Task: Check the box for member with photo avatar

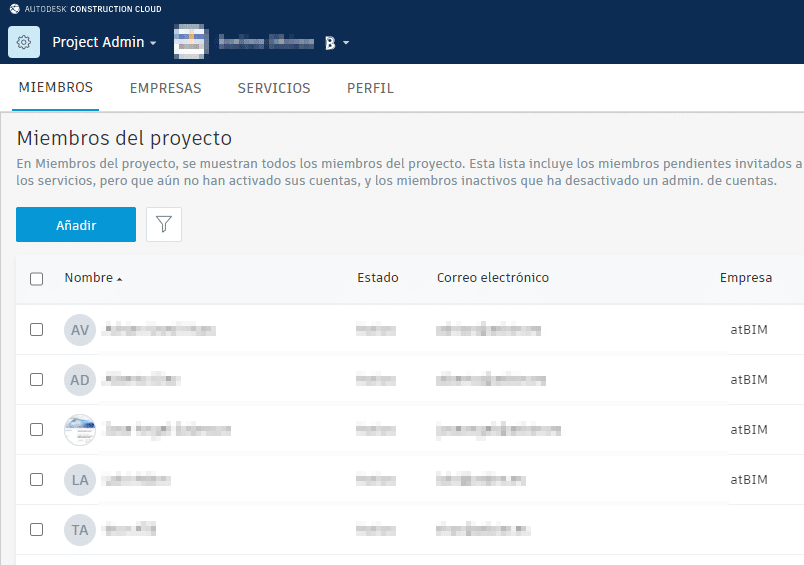Action: click(x=36, y=429)
